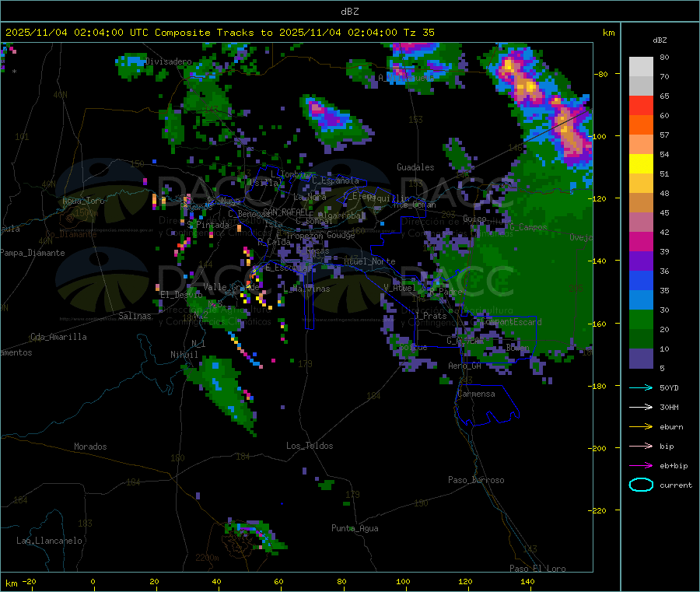This screenshot has width=700, height=592.
Task: Click the 'Salinas' place label
Action: click(x=135, y=316)
